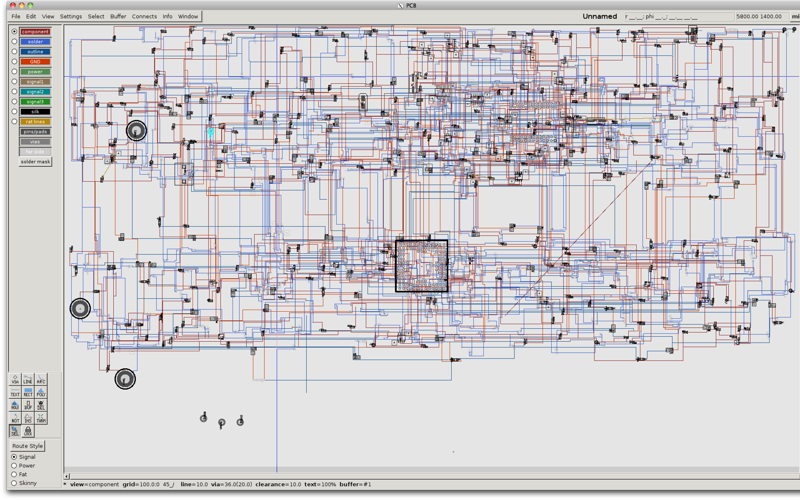Click the GND layer color swatch

coord(35,62)
